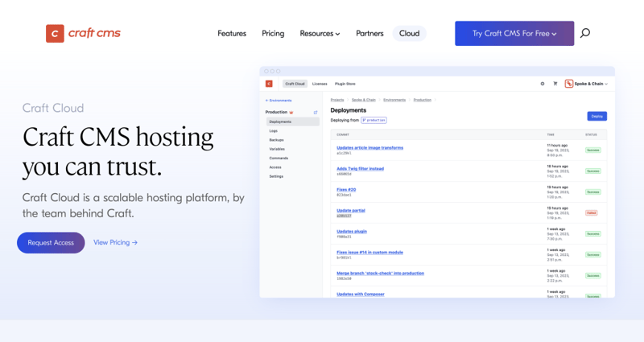Expand the Resources dropdown menu
644x342 pixels.
(x=320, y=34)
